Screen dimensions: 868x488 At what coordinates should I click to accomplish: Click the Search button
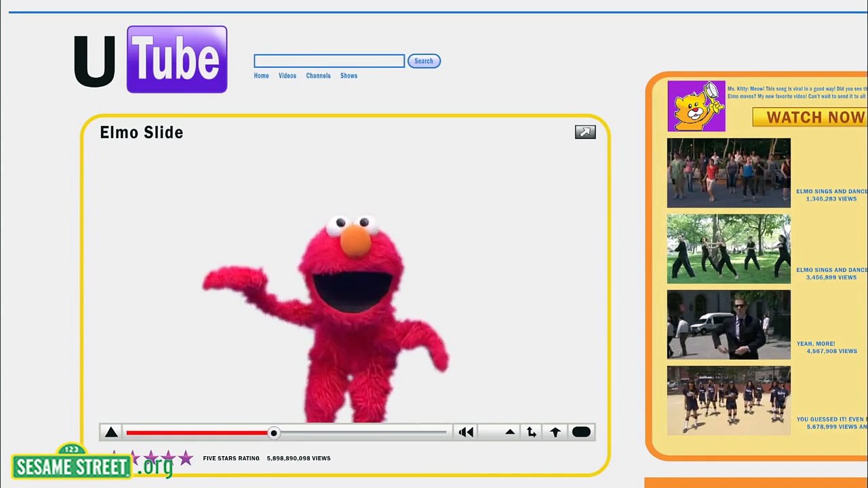click(x=424, y=61)
